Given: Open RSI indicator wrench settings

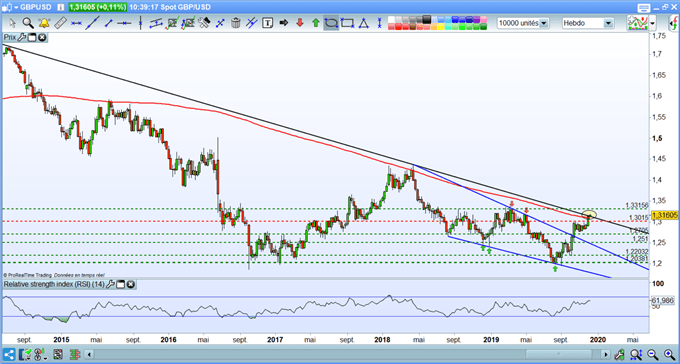Looking at the screenshot, I should click(x=110, y=285).
